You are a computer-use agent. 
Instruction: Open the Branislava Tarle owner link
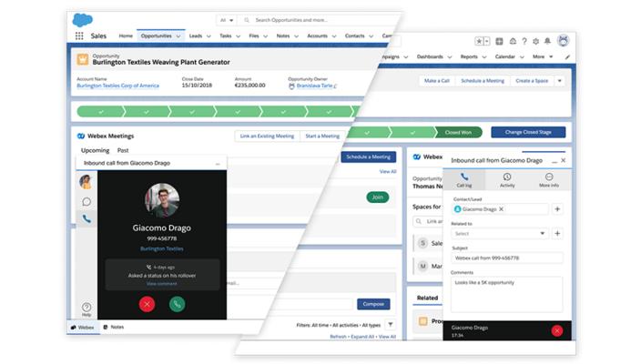[314, 86]
